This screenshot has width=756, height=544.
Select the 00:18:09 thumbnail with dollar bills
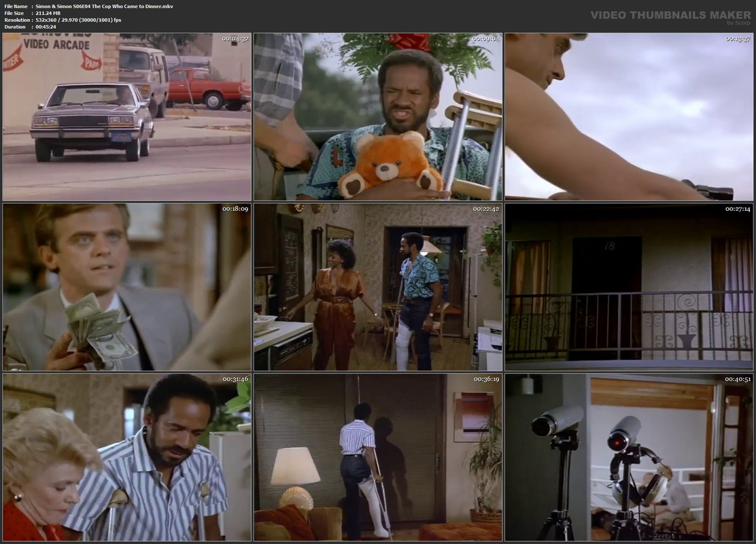127,287
